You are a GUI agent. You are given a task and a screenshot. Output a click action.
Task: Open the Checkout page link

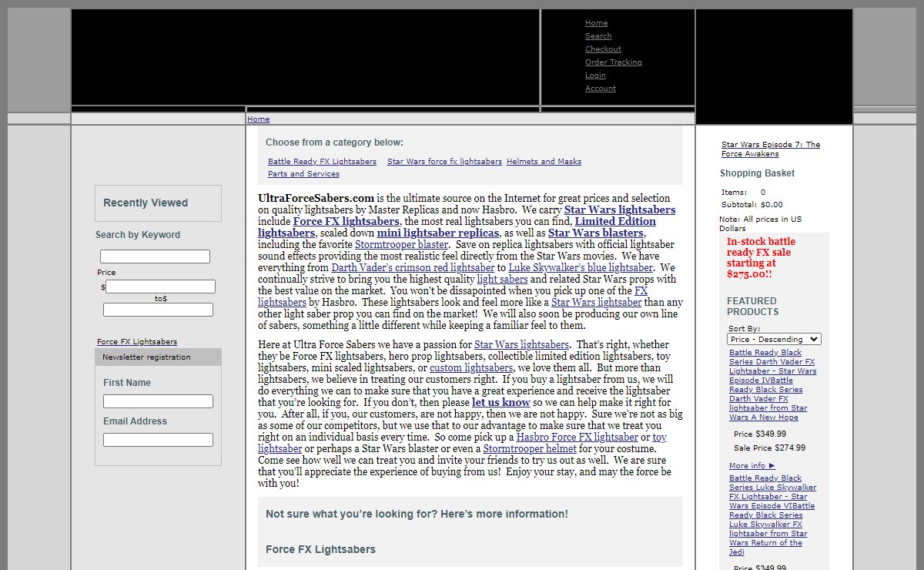point(603,49)
